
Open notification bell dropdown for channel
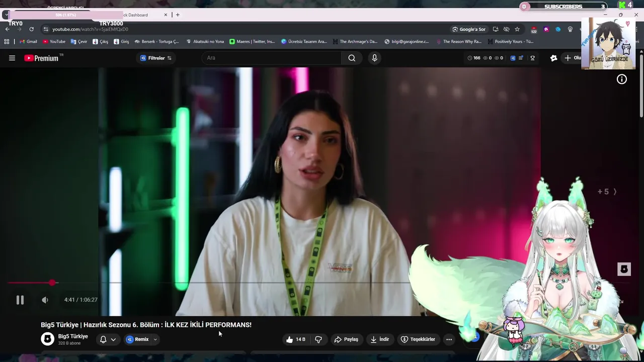point(108,339)
